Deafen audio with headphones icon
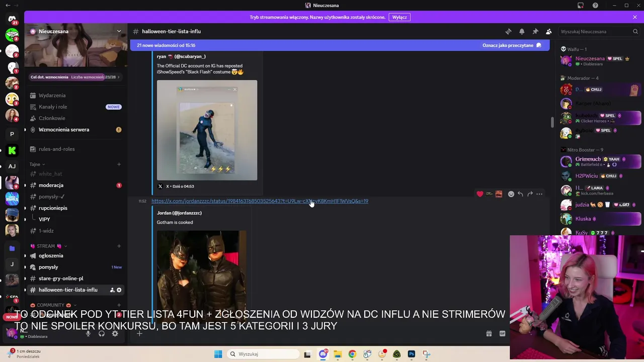 tap(102, 333)
